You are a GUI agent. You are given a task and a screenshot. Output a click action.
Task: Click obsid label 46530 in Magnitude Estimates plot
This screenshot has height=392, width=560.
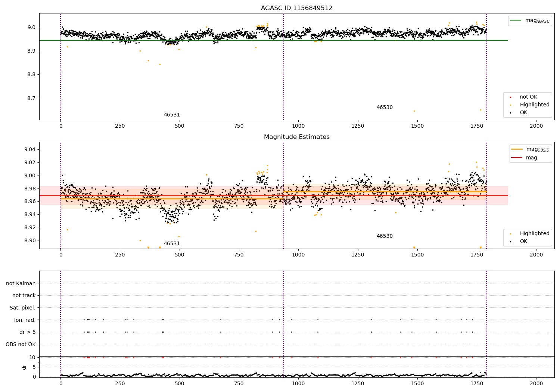(385, 236)
